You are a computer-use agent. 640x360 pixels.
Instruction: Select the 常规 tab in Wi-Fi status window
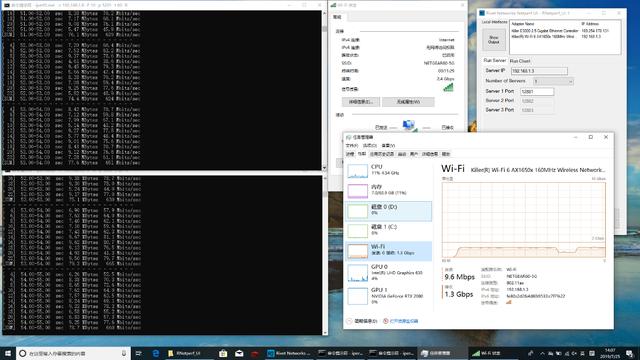pos(337,17)
